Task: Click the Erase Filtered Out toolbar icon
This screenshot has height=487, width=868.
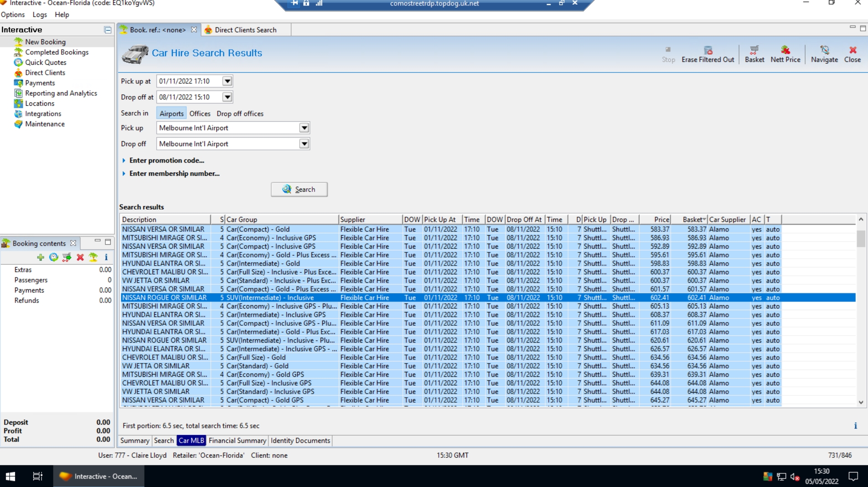Action: (708, 54)
